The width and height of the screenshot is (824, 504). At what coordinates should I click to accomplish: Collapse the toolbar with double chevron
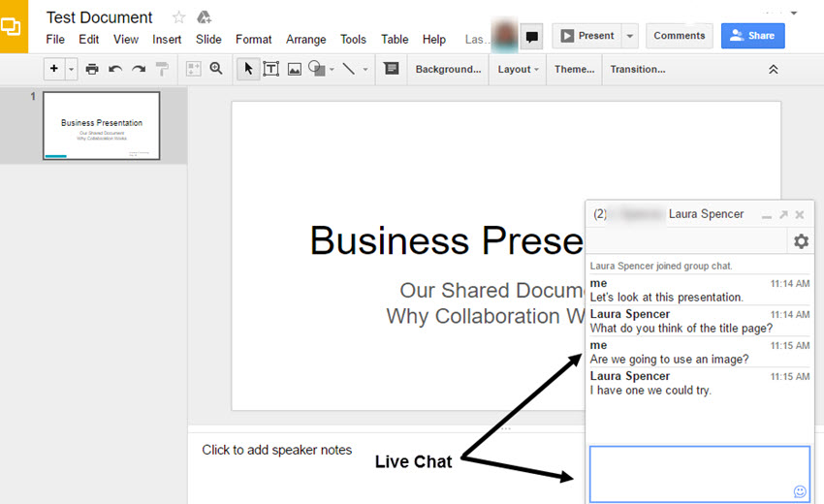click(x=773, y=70)
